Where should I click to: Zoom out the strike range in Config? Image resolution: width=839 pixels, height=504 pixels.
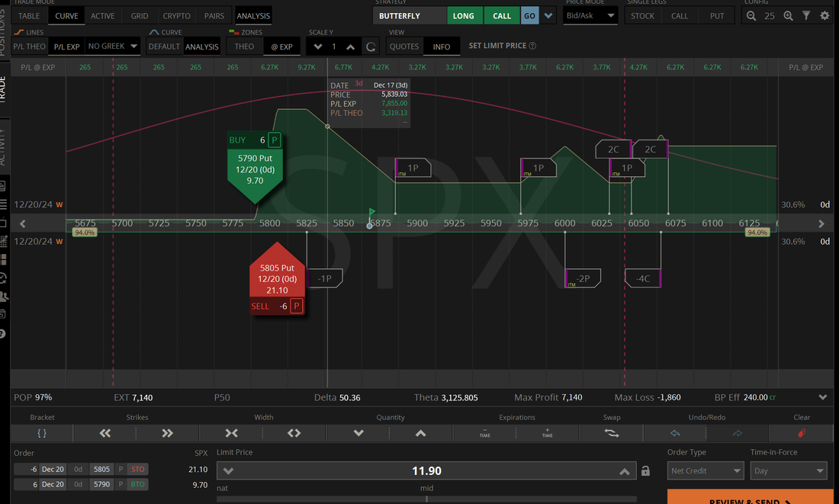(x=751, y=16)
